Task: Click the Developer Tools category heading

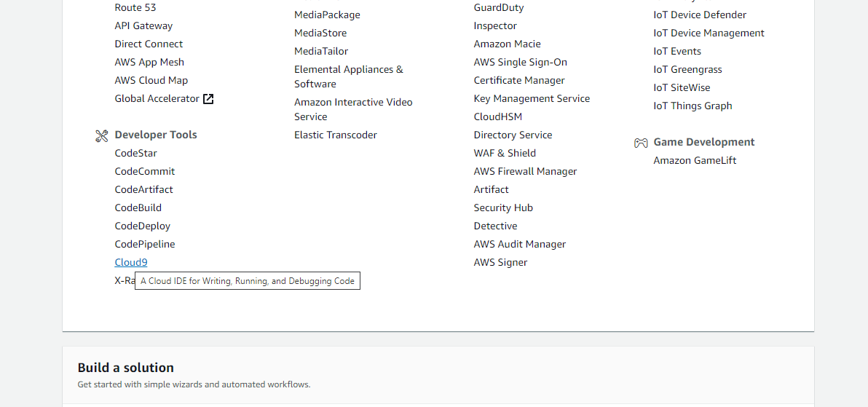Action: pos(156,135)
